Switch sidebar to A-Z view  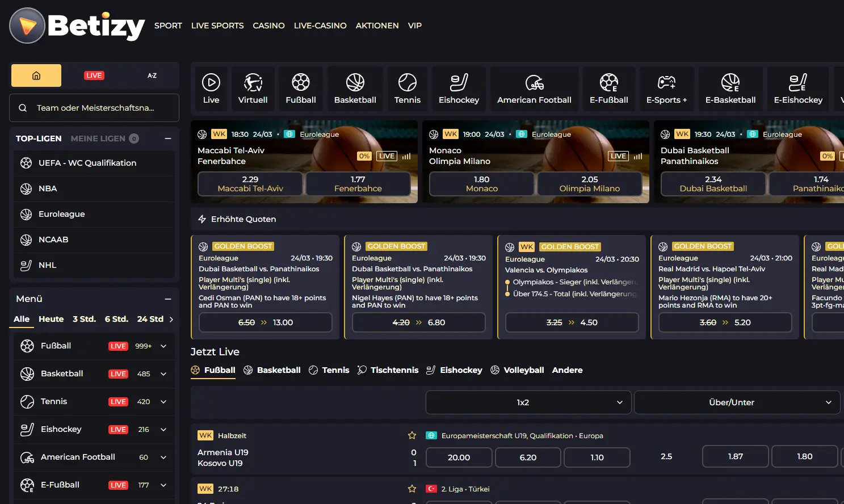[x=152, y=75]
